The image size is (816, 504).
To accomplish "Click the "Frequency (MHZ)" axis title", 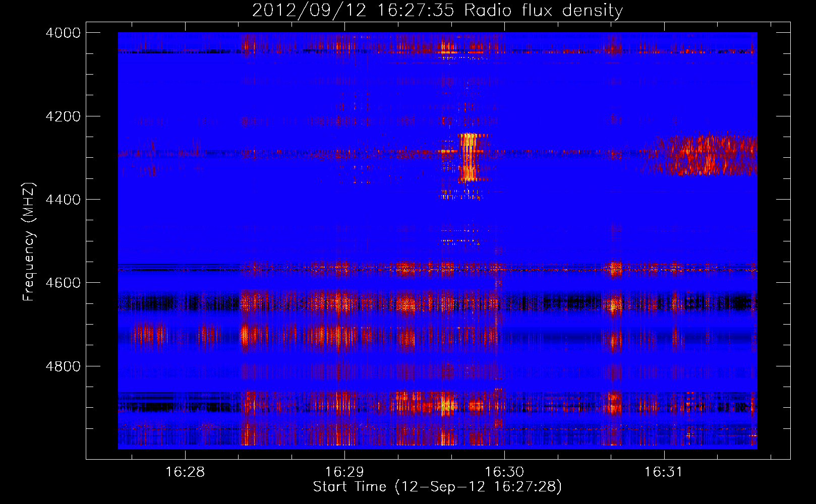I will pos(29,242).
